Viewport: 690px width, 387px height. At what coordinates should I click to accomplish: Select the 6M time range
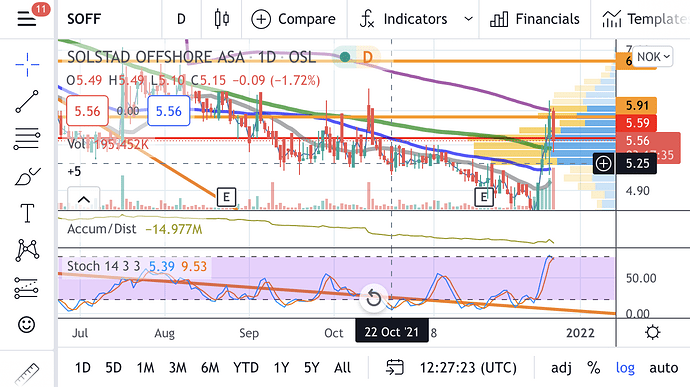tap(210, 367)
